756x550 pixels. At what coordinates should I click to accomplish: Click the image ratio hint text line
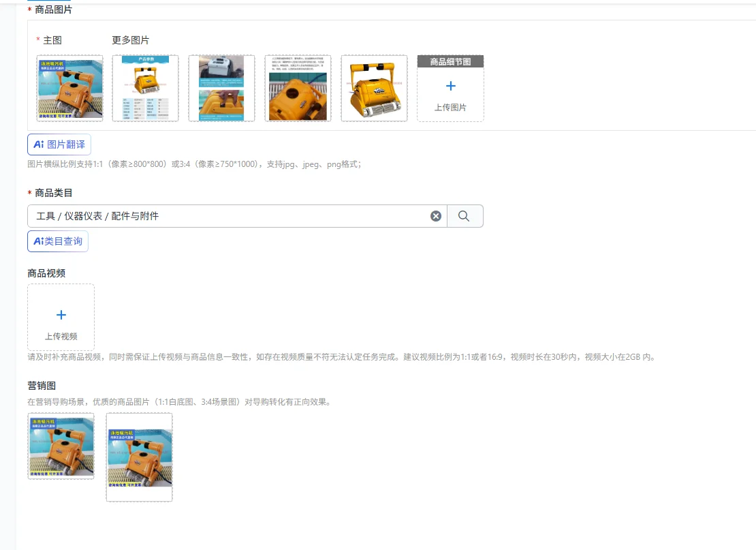click(x=194, y=164)
